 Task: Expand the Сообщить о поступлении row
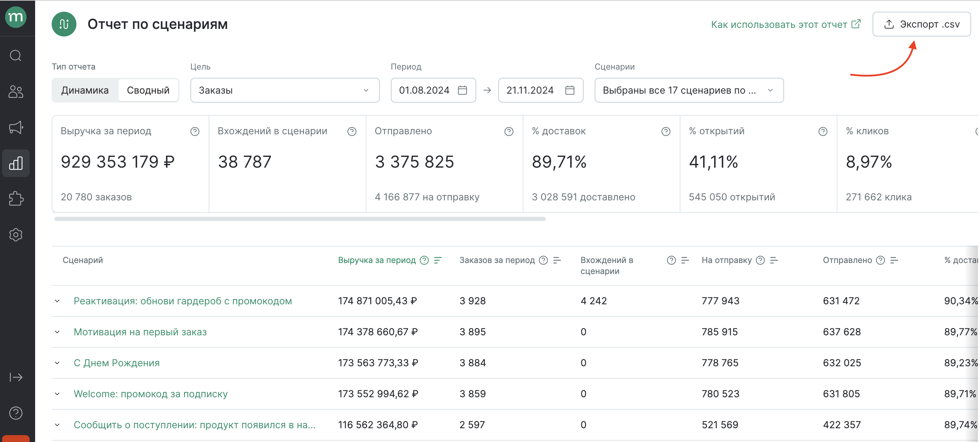[x=57, y=425]
